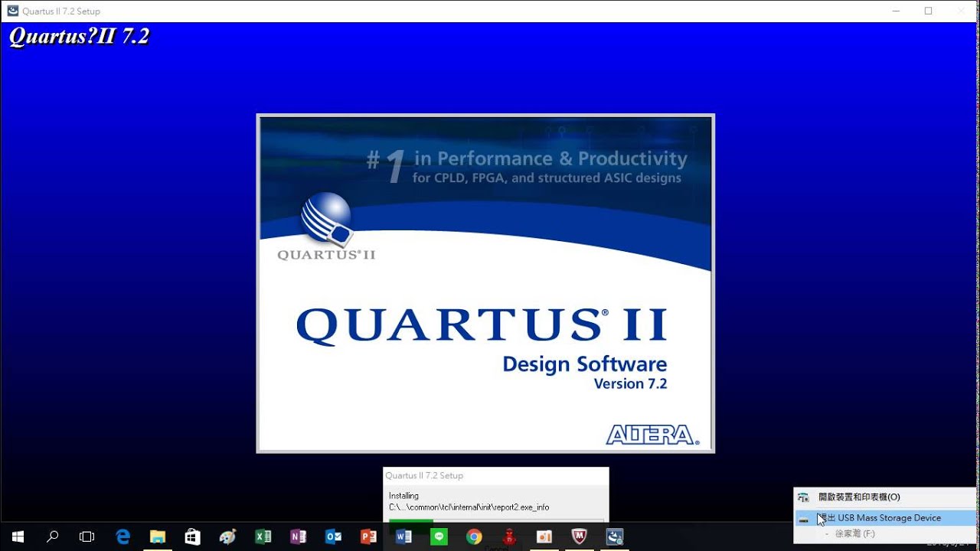Launch Outlook from the taskbar
The height and width of the screenshot is (551, 980).
point(333,537)
